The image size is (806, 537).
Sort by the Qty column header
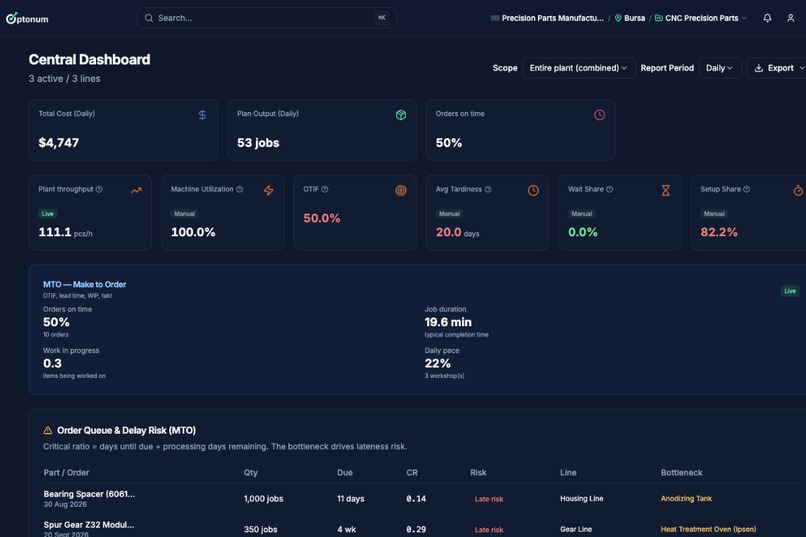pos(251,472)
